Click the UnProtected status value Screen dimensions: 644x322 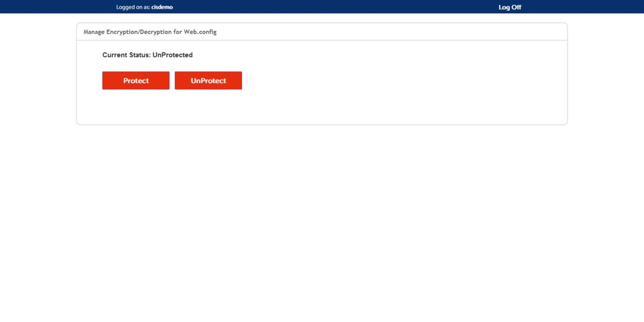click(x=173, y=54)
